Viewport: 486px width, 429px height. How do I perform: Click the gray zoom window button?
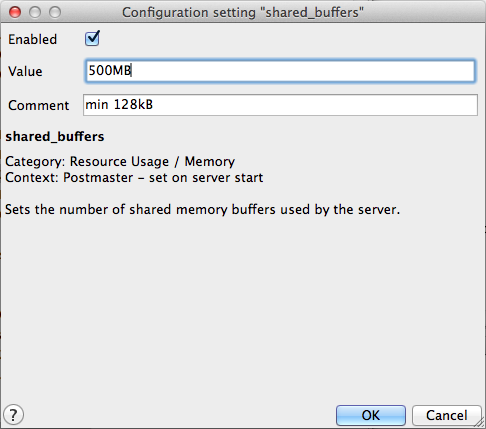55,12
